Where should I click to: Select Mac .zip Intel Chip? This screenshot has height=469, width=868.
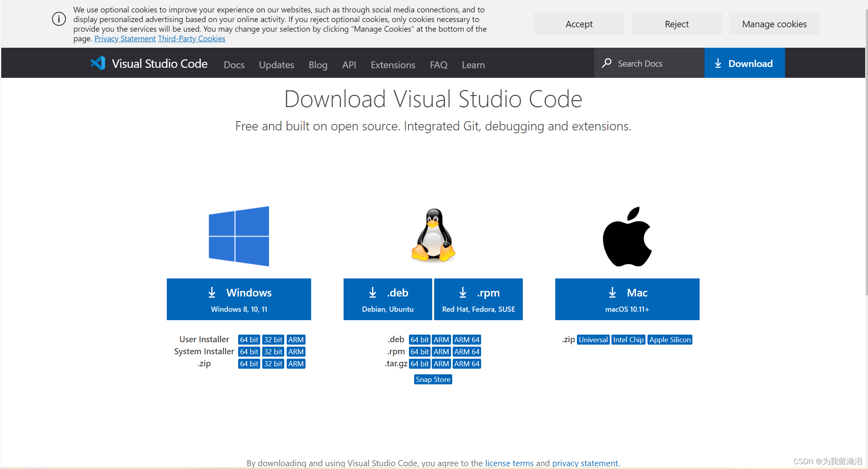(x=628, y=339)
